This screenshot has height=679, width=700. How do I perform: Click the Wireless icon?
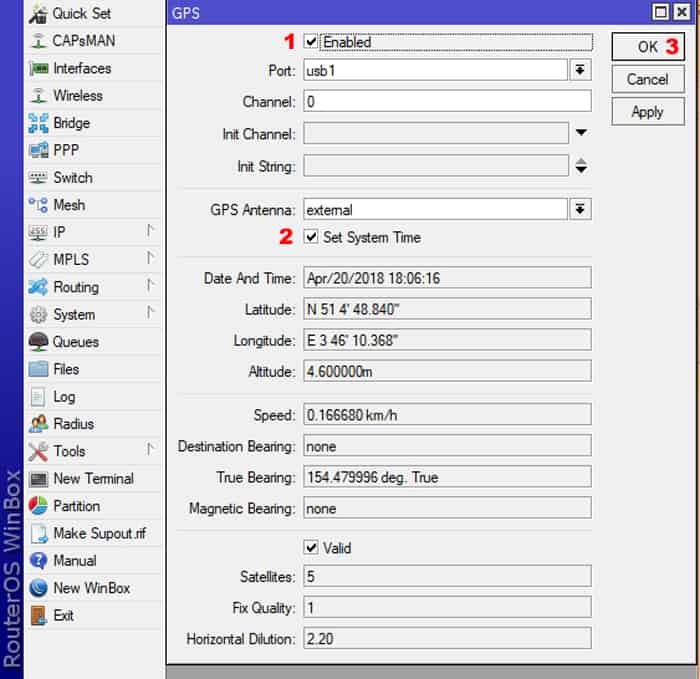point(38,96)
